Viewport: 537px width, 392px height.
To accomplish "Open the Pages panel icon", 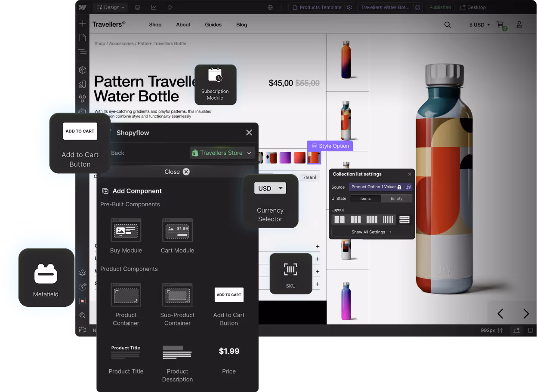I will pyautogui.click(x=83, y=38).
